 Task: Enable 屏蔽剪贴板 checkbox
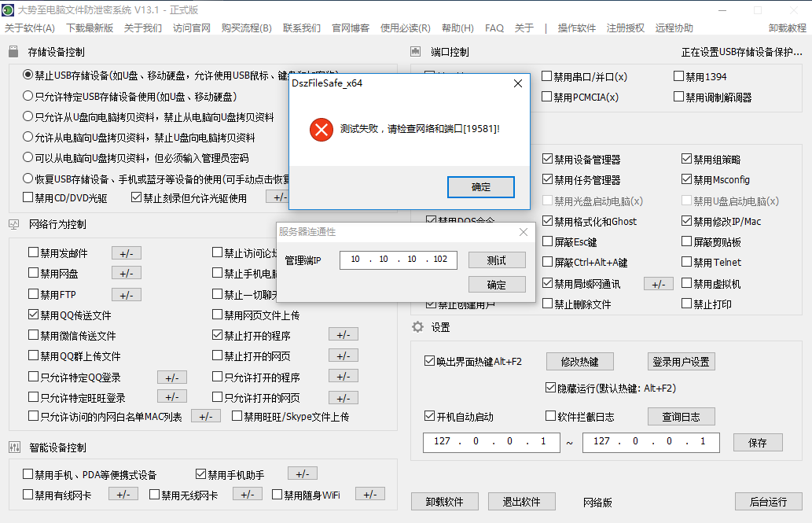687,241
